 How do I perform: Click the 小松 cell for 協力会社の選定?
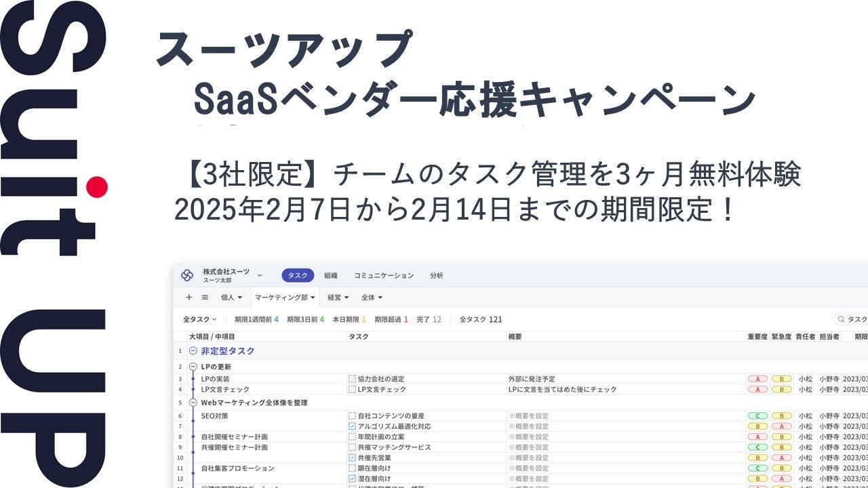pos(805,379)
